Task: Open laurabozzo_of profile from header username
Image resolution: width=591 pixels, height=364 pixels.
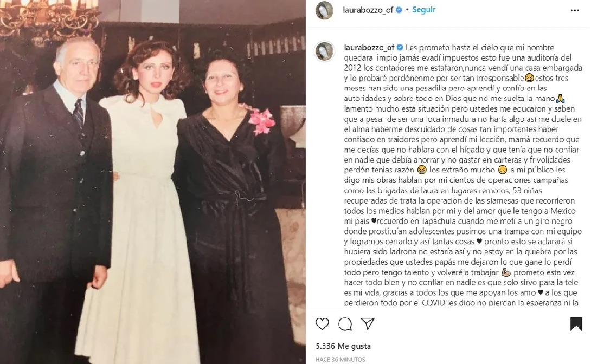Action: coord(368,10)
